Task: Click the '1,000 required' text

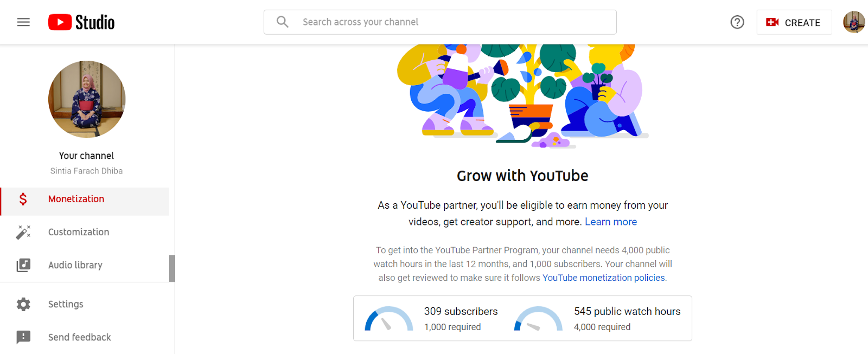Action: (x=452, y=327)
